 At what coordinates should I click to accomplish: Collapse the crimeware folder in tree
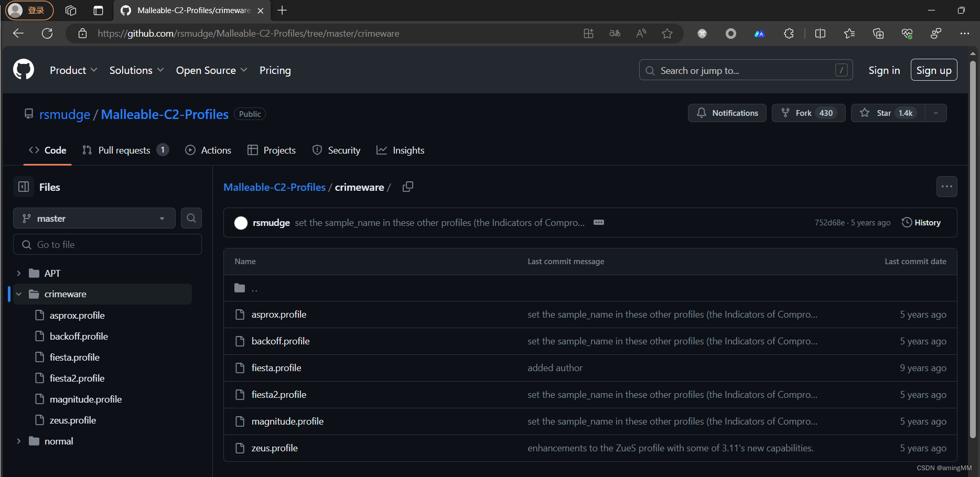pyautogui.click(x=19, y=294)
